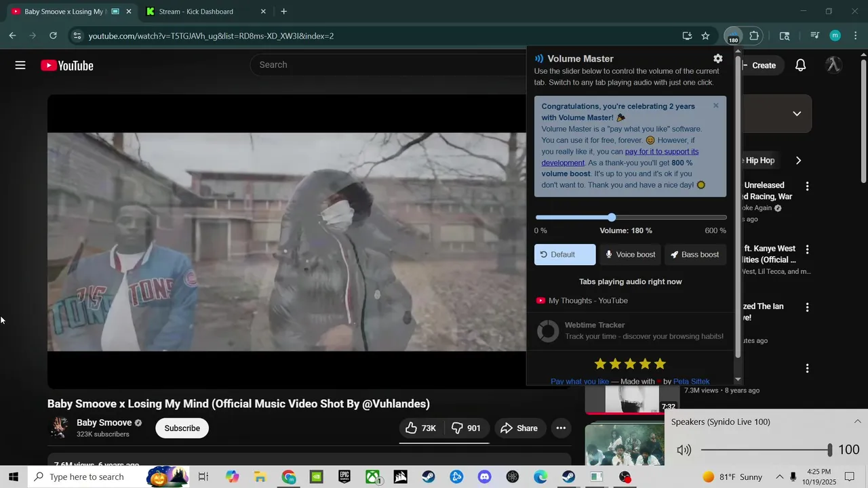Screen dimensions: 868x488
Task: Dismiss the congratulations notice
Action: point(715,106)
